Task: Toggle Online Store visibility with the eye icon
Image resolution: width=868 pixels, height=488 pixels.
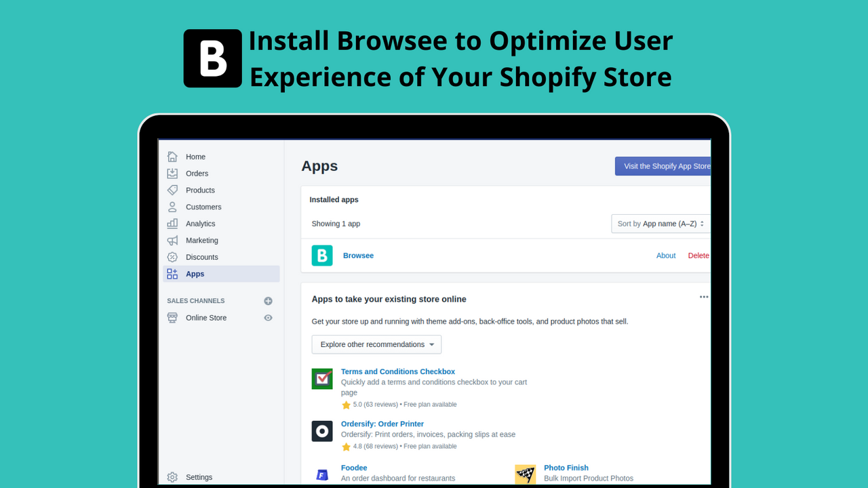Action: click(x=268, y=317)
